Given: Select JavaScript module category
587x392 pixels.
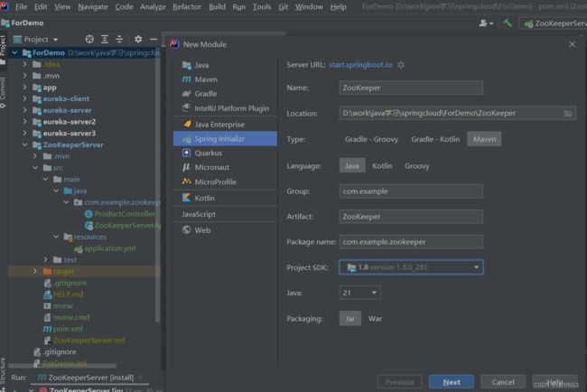Looking at the screenshot, I should click(225, 214).
